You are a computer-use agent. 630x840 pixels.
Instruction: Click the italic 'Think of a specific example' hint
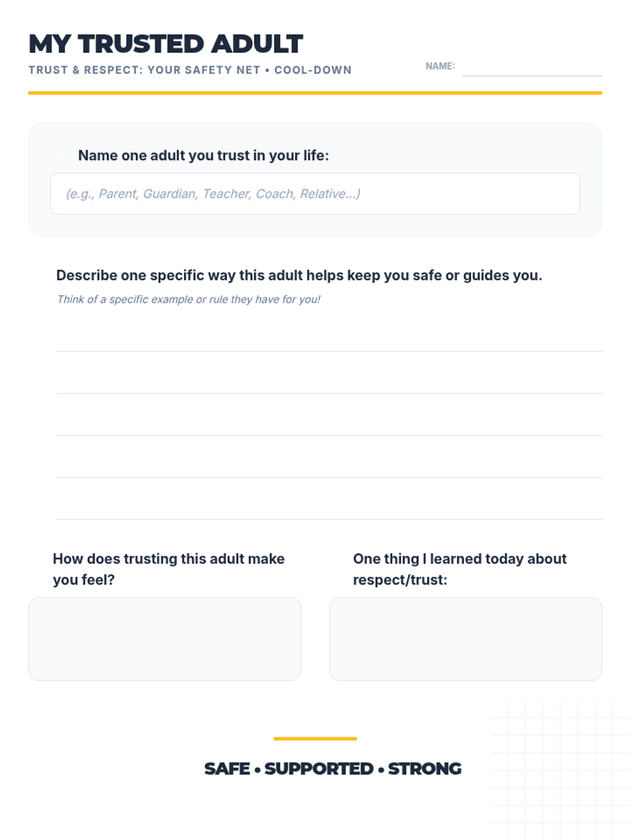[188, 299]
